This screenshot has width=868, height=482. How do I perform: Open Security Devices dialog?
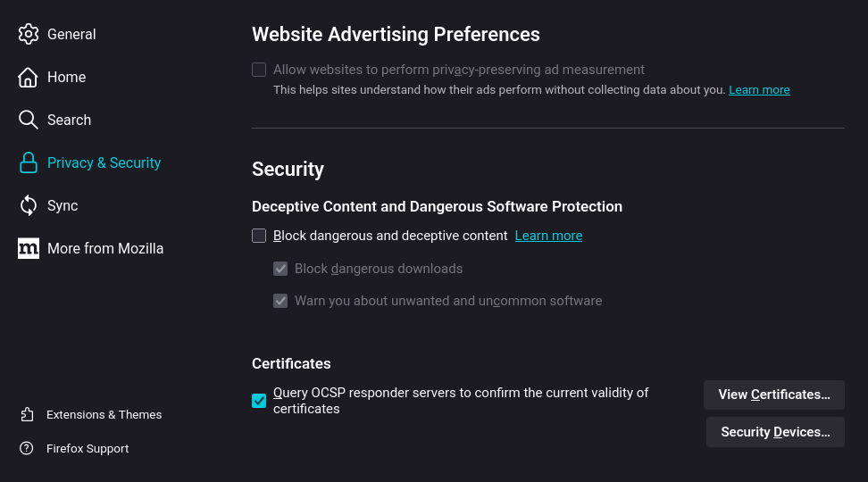(x=775, y=432)
